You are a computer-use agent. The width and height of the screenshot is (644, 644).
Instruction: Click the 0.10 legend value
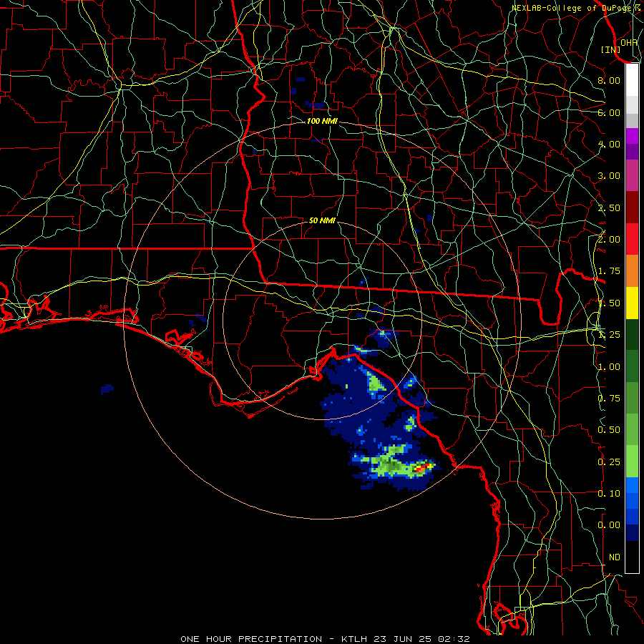point(609,494)
